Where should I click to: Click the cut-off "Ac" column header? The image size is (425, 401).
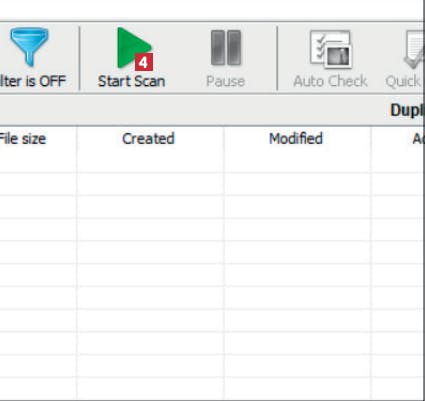418,139
